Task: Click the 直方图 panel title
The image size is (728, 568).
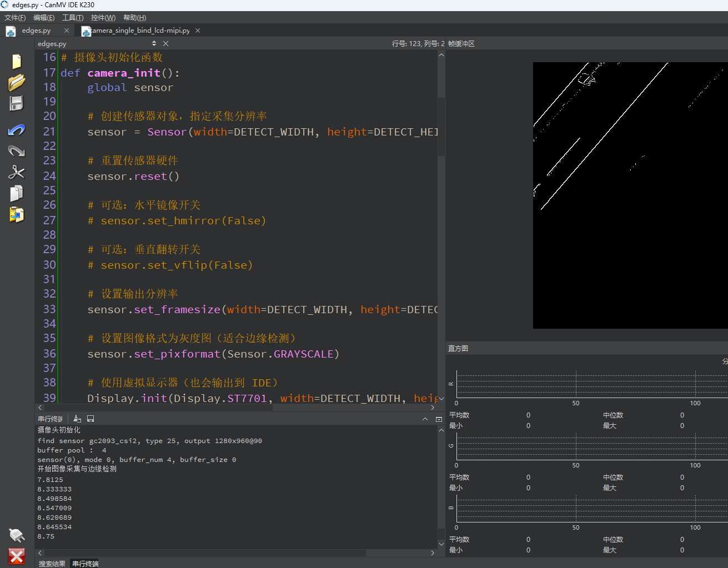Action: pyautogui.click(x=458, y=348)
